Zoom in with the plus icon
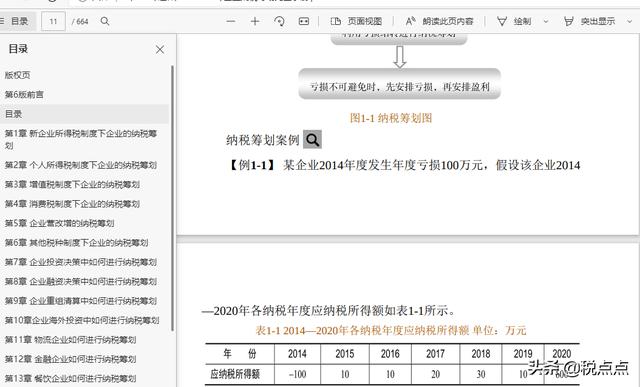This screenshot has width=640, height=387. (x=255, y=21)
